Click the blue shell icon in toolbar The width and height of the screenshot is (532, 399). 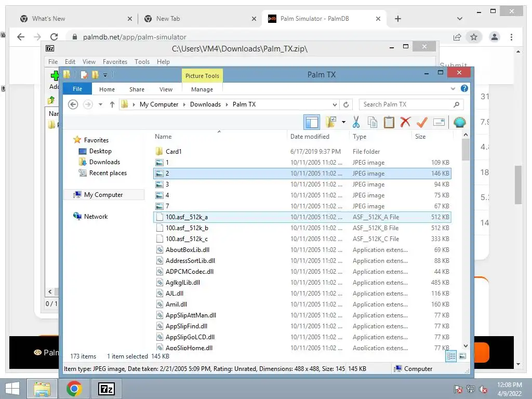coord(459,122)
